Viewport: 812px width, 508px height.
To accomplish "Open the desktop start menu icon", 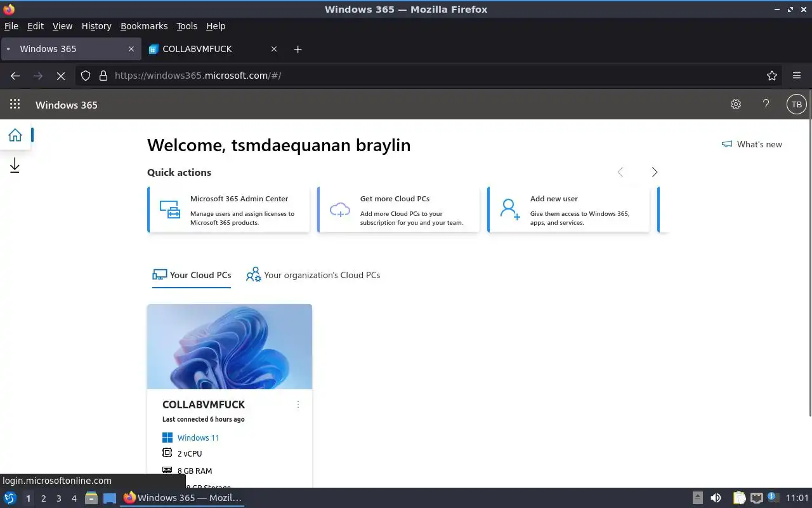I will (10, 498).
